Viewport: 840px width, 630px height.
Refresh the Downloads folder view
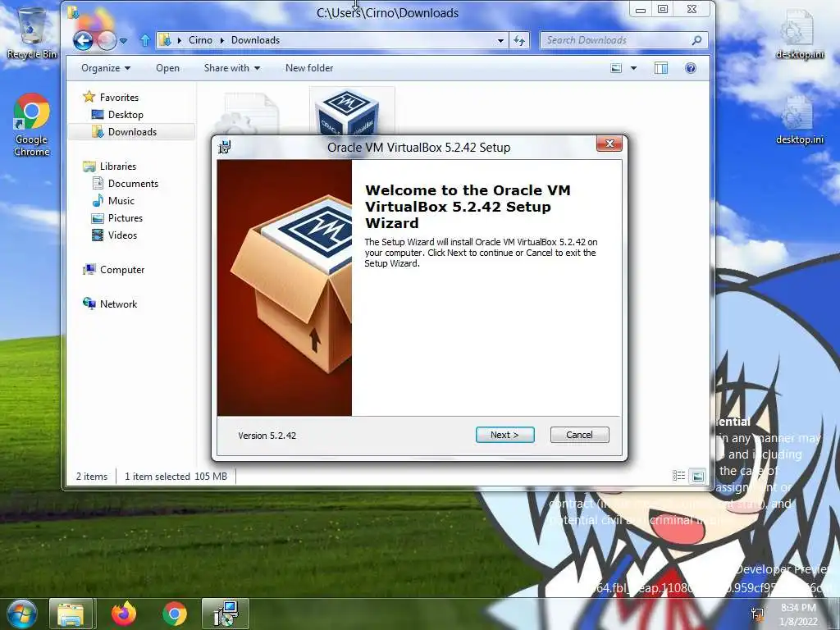[x=519, y=41]
